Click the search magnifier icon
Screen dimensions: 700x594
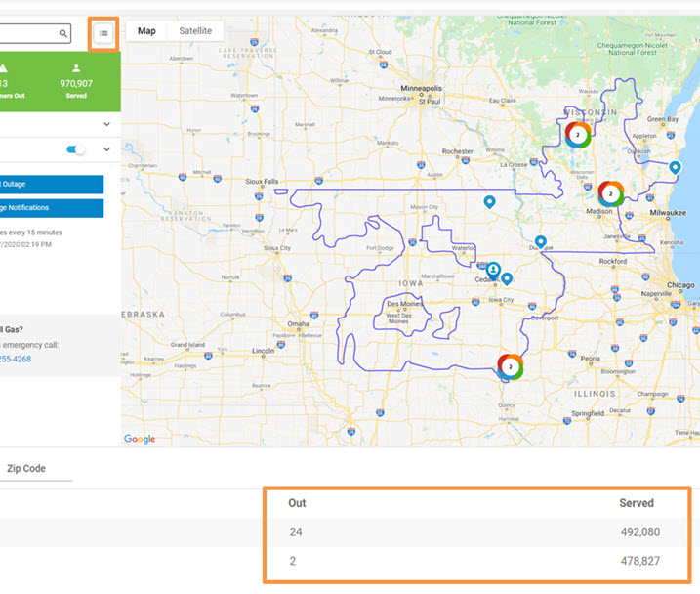pos(63,33)
